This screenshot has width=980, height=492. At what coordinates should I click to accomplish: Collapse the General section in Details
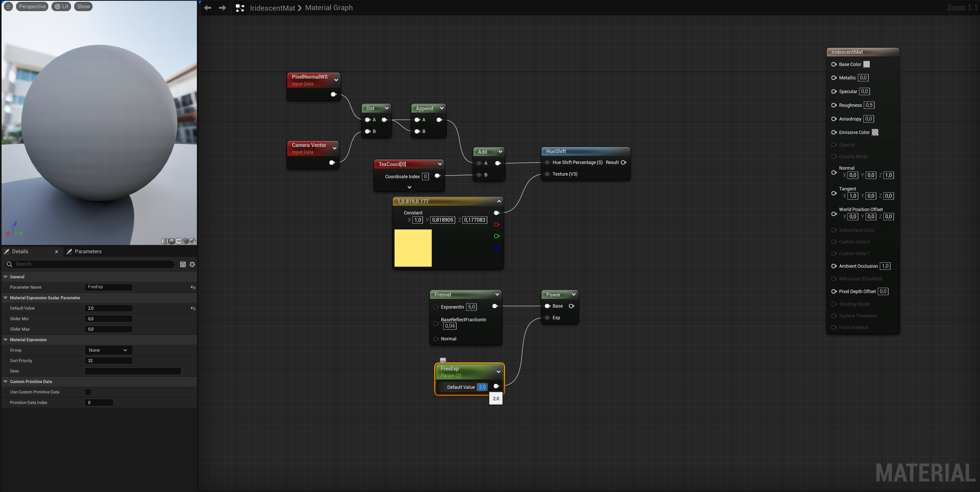6,277
